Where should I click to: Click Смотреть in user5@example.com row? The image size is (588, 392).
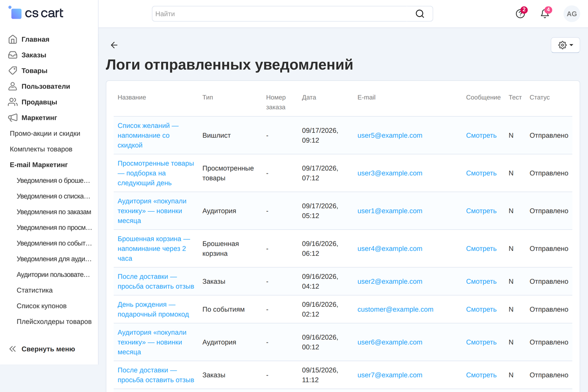click(x=481, y=135)
